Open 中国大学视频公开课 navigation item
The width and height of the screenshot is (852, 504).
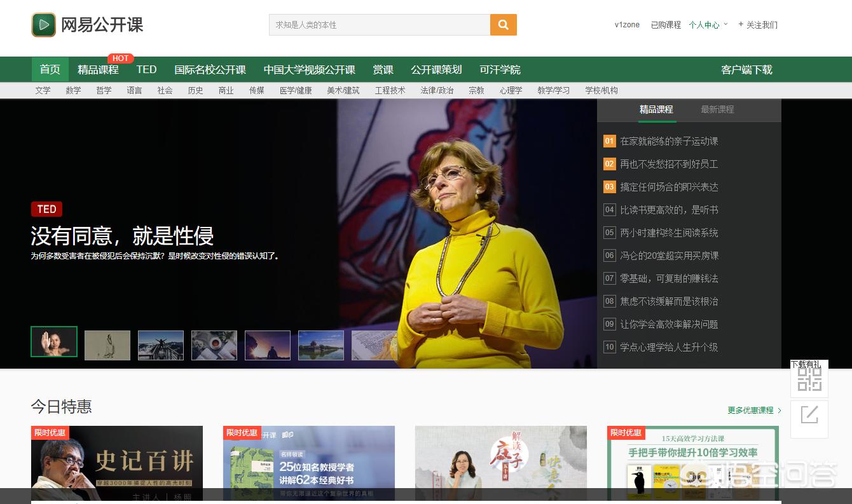(310, 69)
